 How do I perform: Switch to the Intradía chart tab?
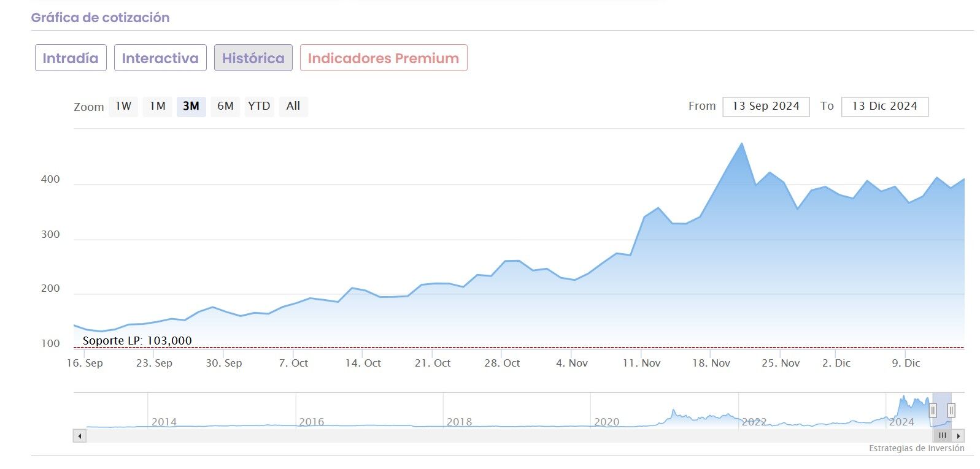pyautogui.click(x=71, y=58)
